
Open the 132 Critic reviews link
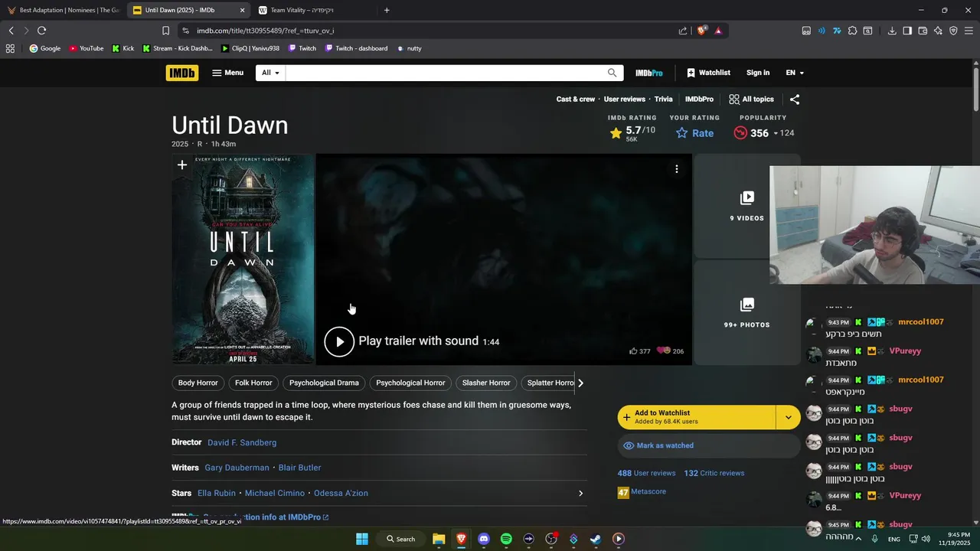coord(714,473)
